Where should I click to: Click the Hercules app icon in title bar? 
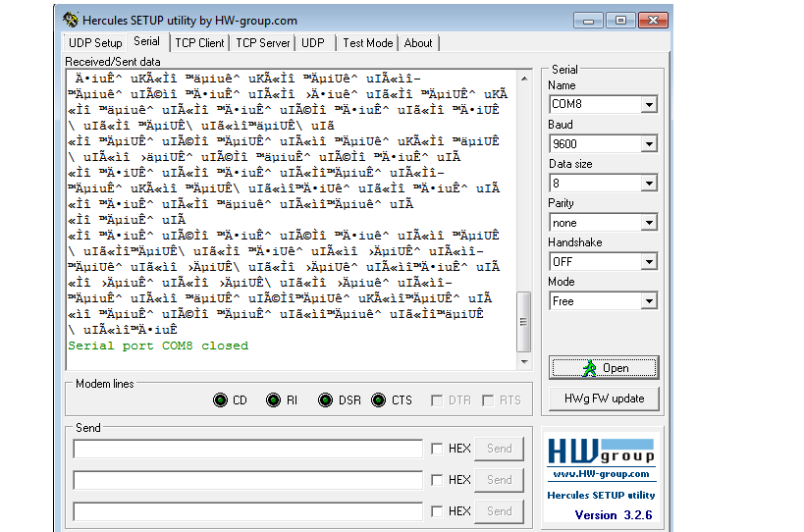71,20
